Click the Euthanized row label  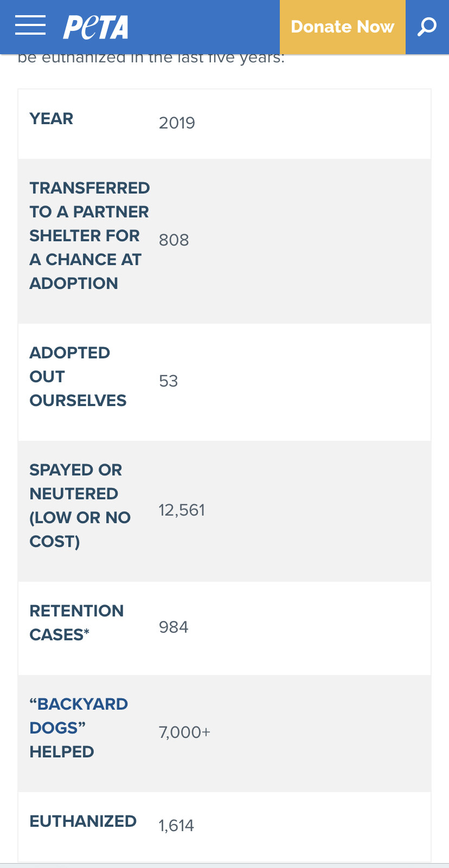[83, 821]
